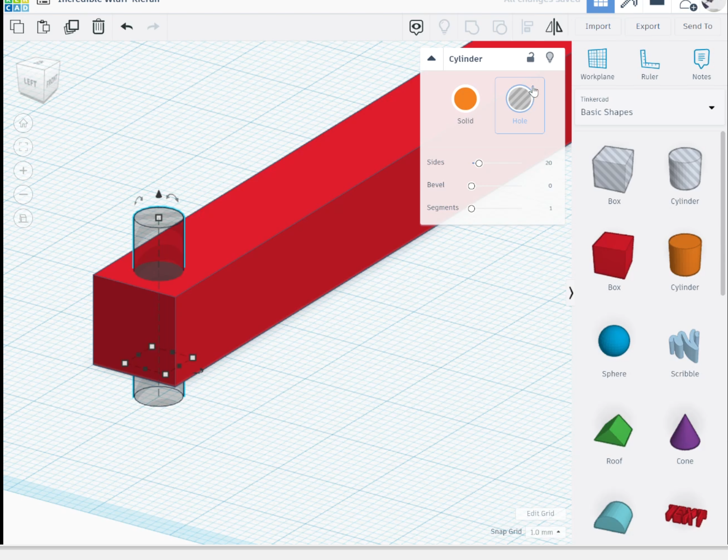Screen dimensions: 728x560
Task: Click the view cube's LEFT face
Action: 30,82
